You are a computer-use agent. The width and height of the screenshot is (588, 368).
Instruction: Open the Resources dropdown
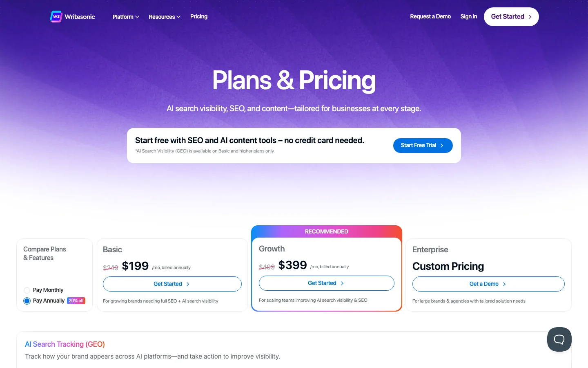(x=164, y=17)
